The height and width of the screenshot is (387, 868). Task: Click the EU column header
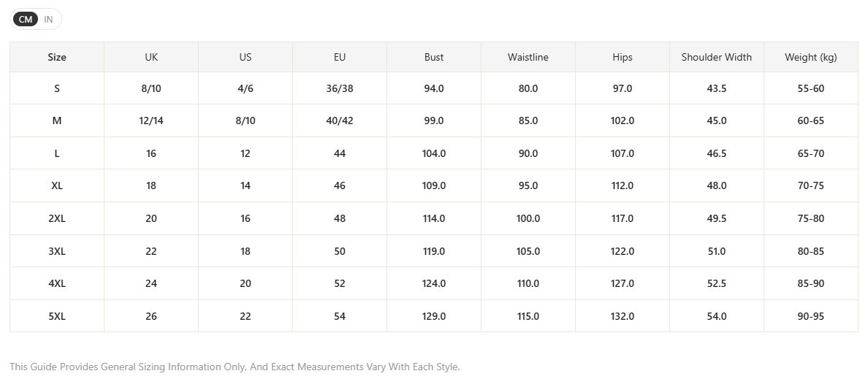pyautogui.click(x=340, y=57)
